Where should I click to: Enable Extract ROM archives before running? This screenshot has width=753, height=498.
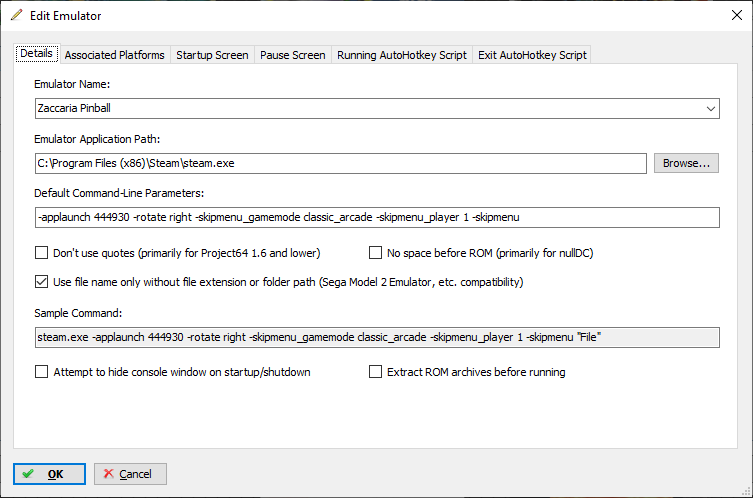[376, 372]
